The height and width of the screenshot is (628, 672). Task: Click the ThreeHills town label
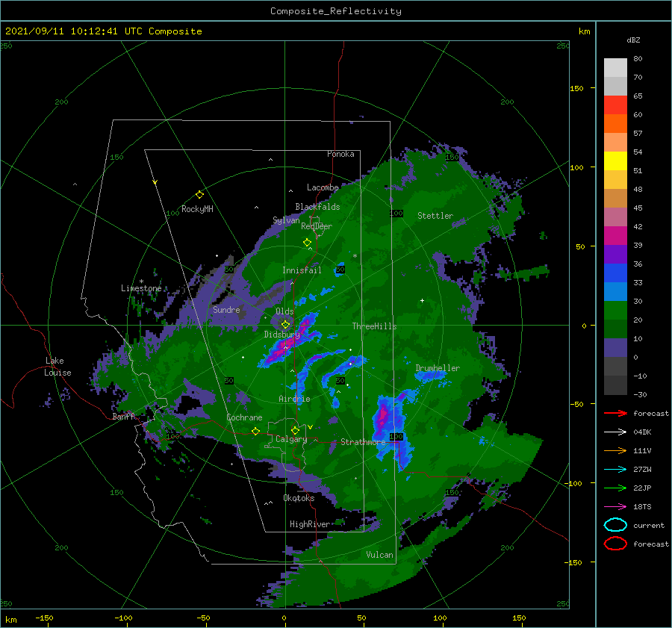[374, 326]
